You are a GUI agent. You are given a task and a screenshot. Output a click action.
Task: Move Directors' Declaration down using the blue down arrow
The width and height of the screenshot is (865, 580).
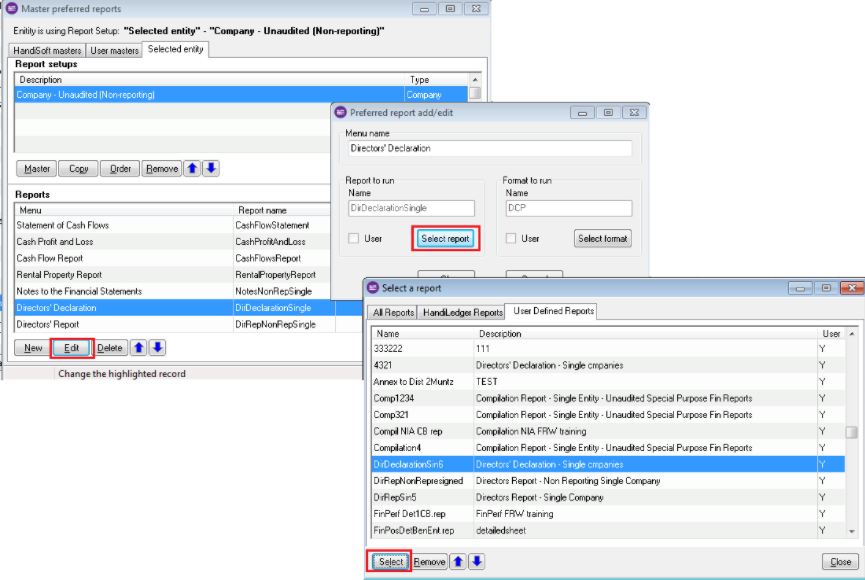157,347
